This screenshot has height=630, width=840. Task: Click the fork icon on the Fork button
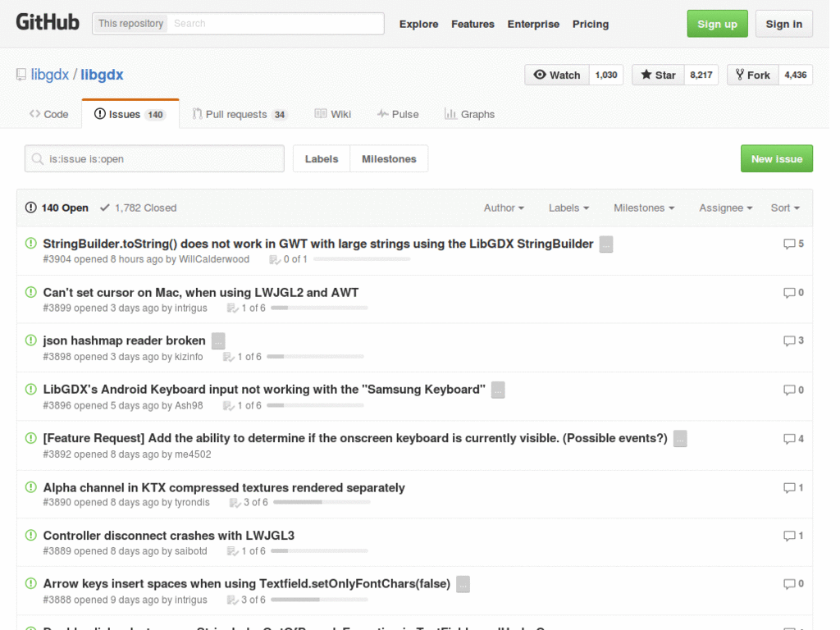click(741, 75)
